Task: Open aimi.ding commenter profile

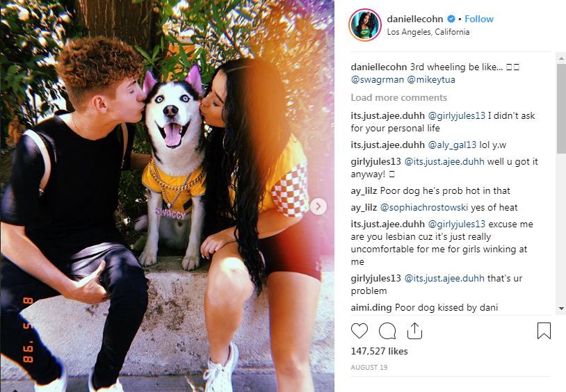Action: coord(371,307)
